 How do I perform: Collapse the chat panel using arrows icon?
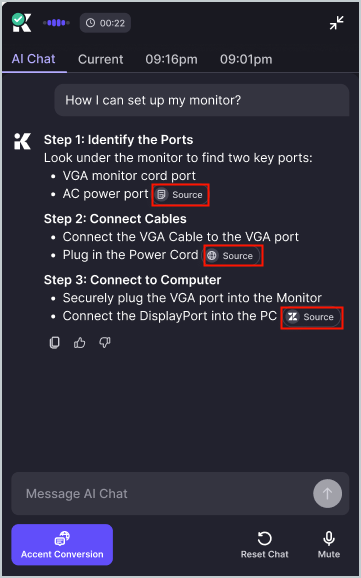pos(337,23)
